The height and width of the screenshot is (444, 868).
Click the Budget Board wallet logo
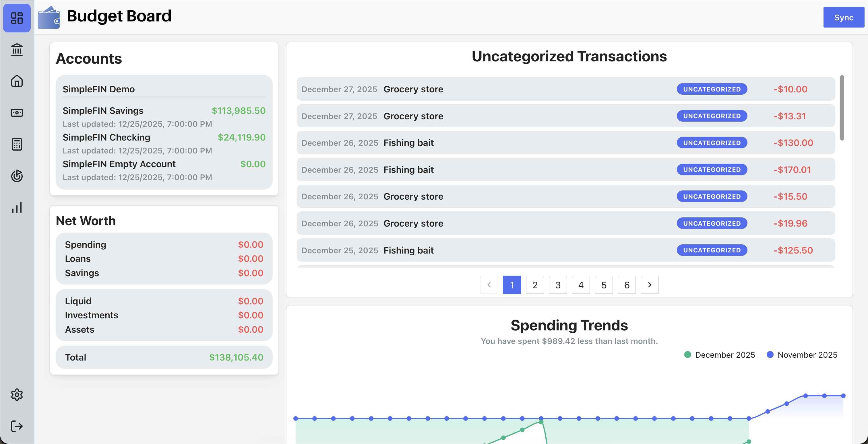pos(49,17)
